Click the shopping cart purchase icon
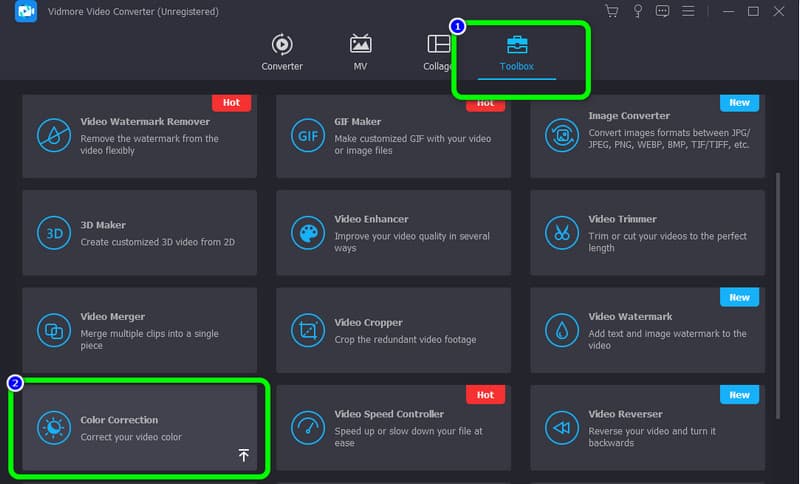 (612, 11)
